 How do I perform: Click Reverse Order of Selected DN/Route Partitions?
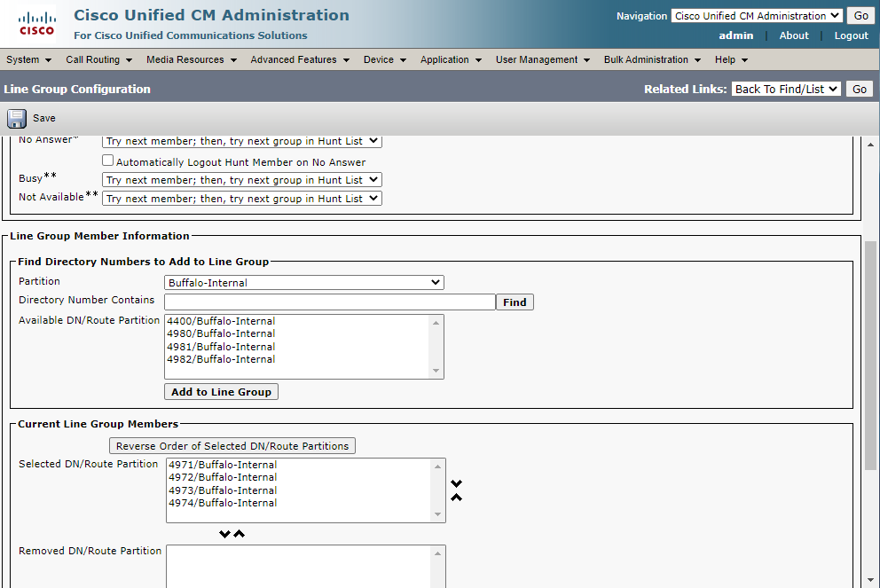[232, 446]
